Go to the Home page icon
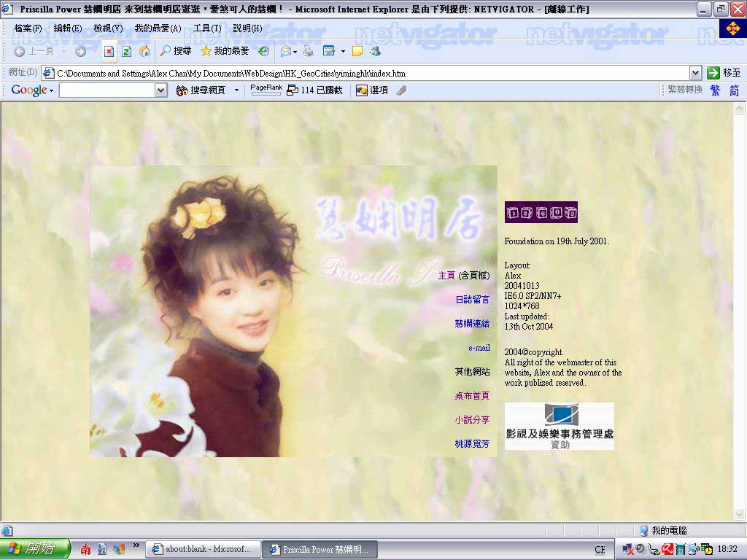The image size is (747, 560). (144, 51)
